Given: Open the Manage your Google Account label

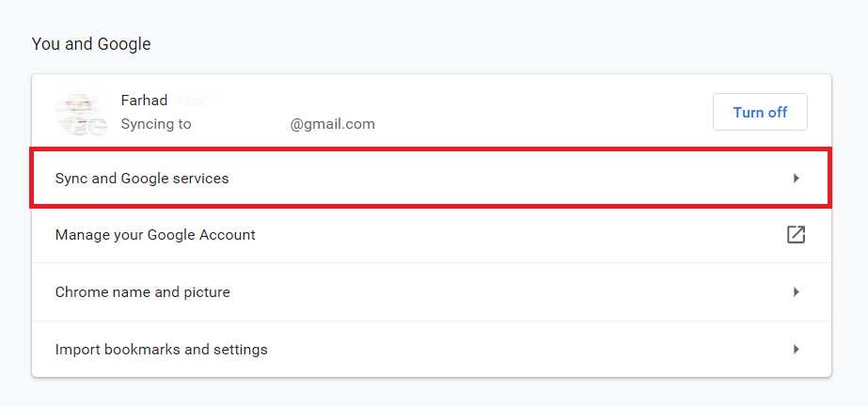Looking at the screenshot, I should click(x=155, y=235).
